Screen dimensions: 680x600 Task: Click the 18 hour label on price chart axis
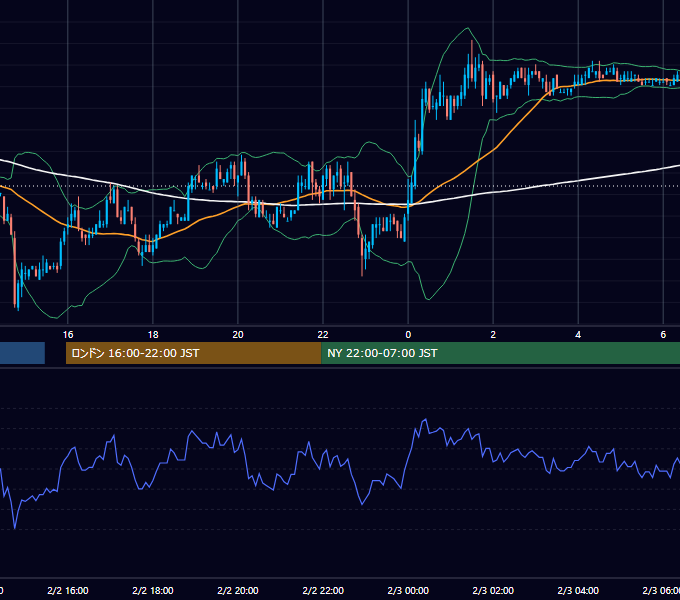[x=153, y=335]
